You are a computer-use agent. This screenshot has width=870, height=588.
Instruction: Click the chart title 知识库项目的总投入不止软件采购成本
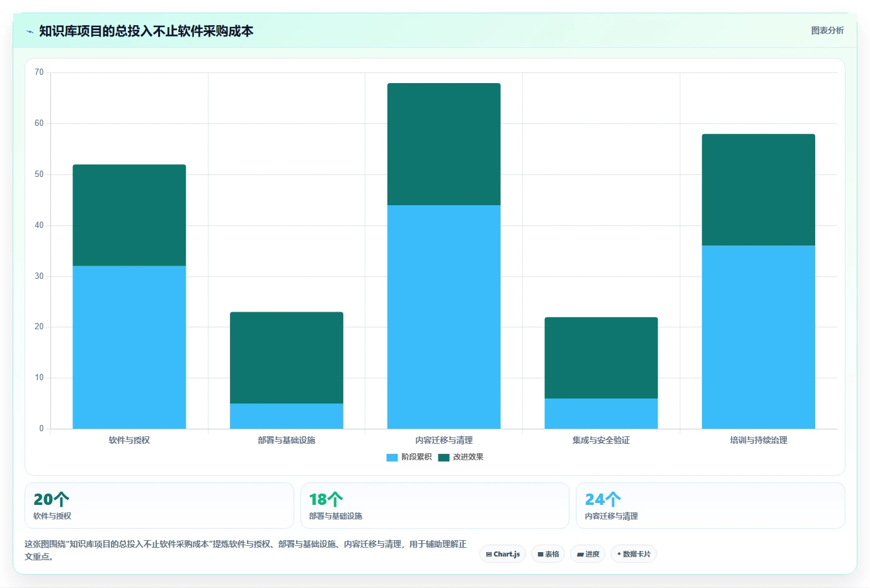pos(146,31)
